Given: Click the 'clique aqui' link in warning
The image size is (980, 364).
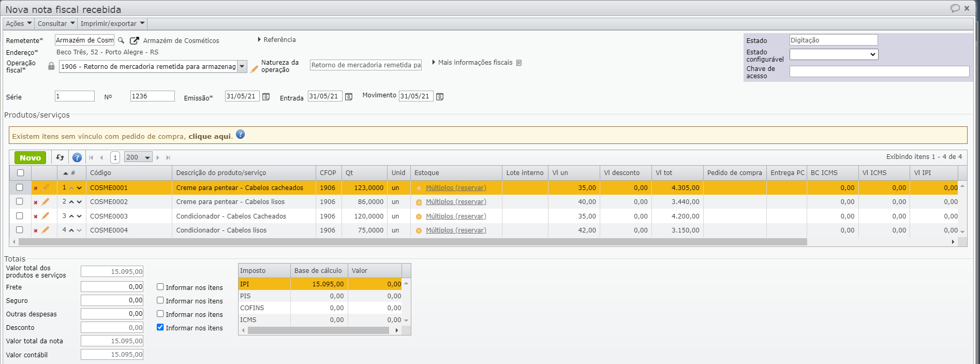Looking at the screenshot, I should click(210, 136).
